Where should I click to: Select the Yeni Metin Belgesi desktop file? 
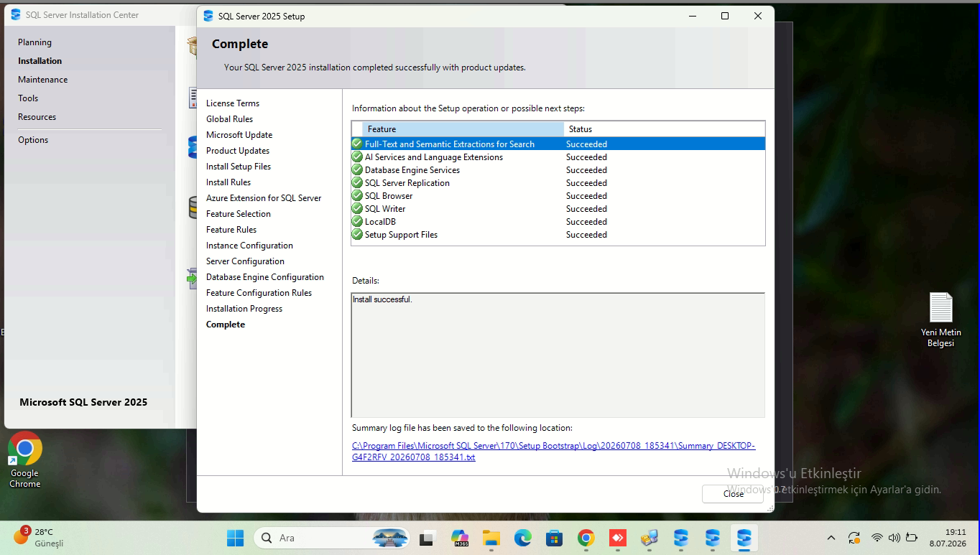pyautogui.click(x=940, y=320)
